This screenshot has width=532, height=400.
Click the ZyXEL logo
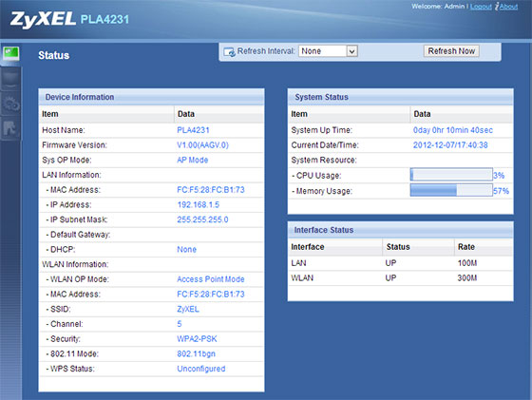tap(43, 19)
